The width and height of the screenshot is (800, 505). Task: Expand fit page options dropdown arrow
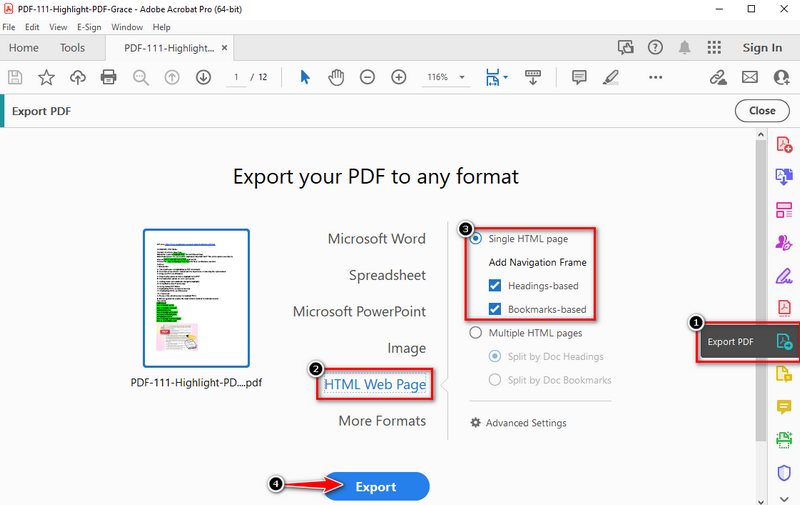506,77
